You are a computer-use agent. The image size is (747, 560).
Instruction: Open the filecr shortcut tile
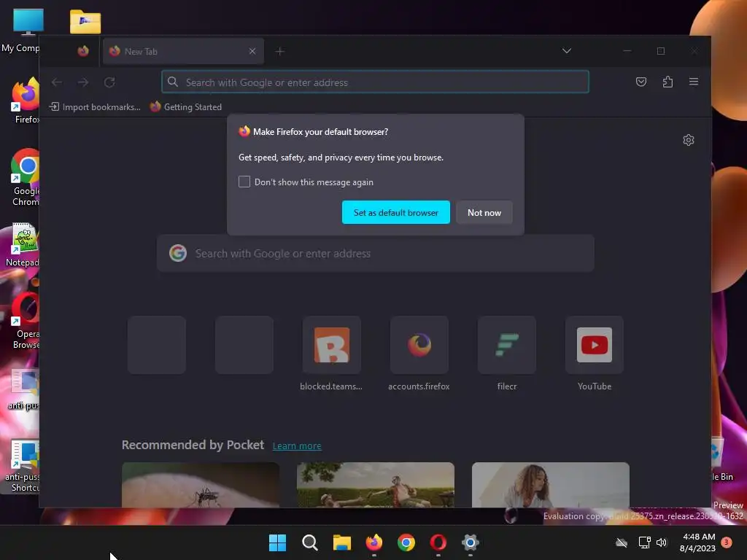pos(507,345)
